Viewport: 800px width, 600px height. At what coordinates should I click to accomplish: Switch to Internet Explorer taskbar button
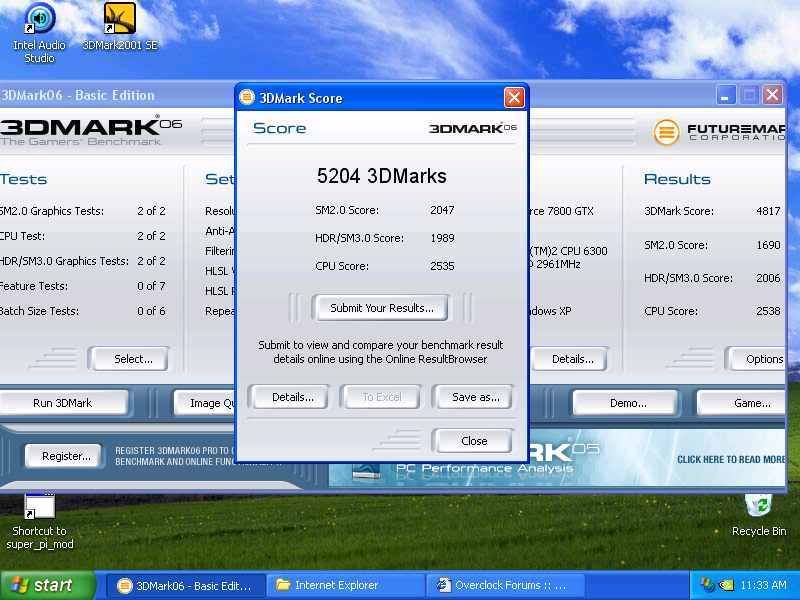(346, 585)
